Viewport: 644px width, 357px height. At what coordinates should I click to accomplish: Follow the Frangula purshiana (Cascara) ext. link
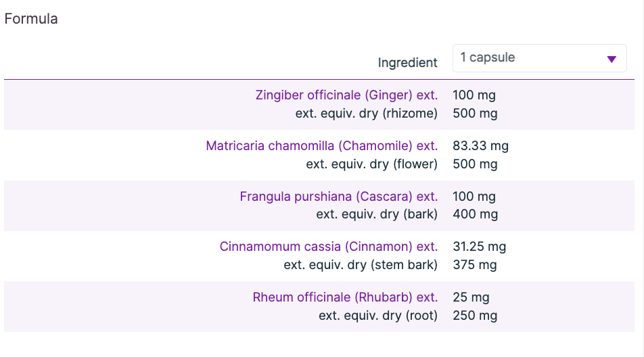(338, 197)
